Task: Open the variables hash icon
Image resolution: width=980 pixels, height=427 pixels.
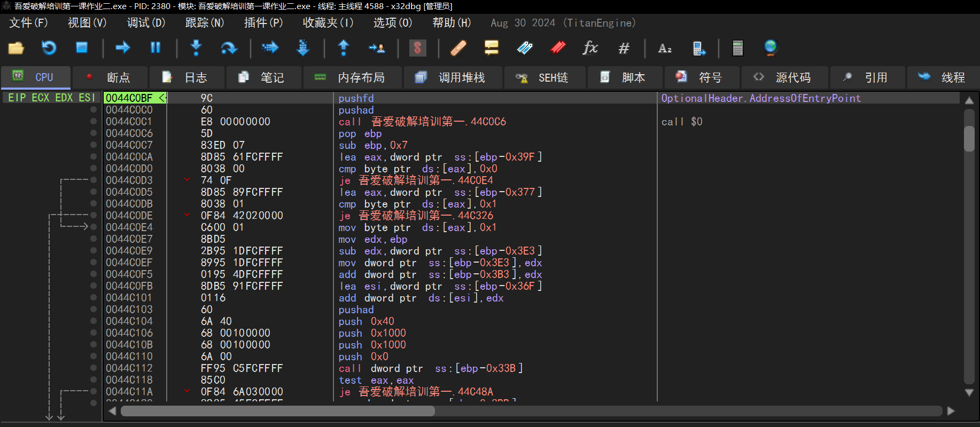Action: 624,48
